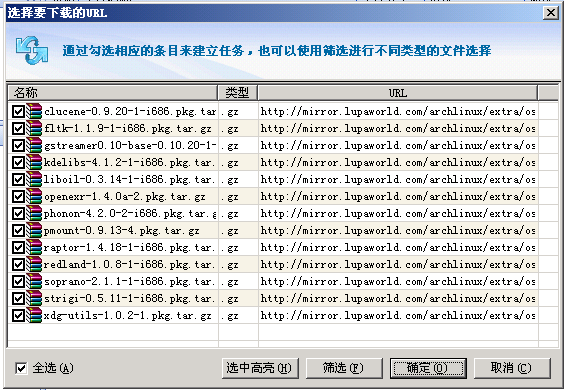The image size is (564, 390).
Task: Click archive icon beside xdg-utils-1.0.2-1
Action: tap(34, 316)
